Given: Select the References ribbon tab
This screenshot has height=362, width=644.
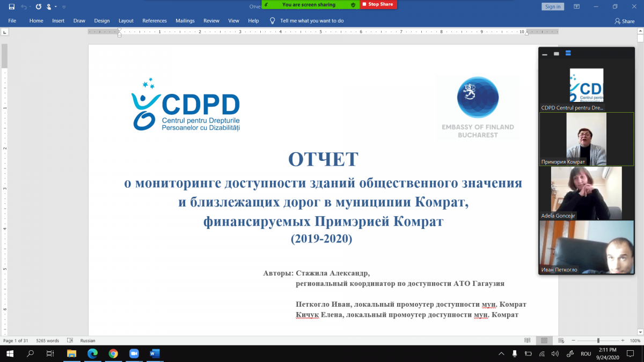Looking at the screenshot, I should [155, 21].
